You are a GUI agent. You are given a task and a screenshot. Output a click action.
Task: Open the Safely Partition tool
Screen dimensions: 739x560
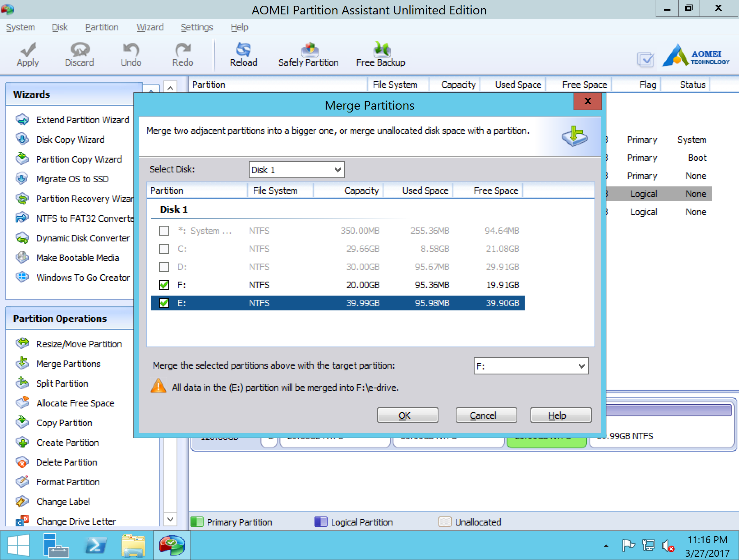click(308, 54)
